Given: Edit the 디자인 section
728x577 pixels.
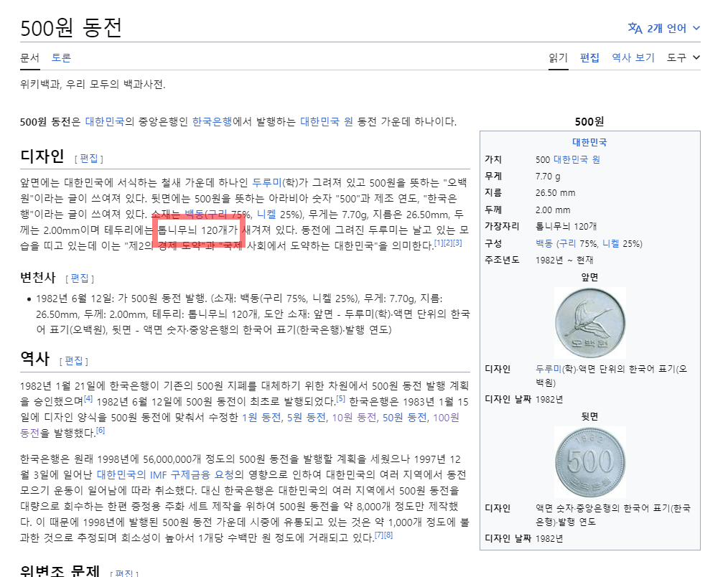Looking at the screenshot, I should click(89, 159).
